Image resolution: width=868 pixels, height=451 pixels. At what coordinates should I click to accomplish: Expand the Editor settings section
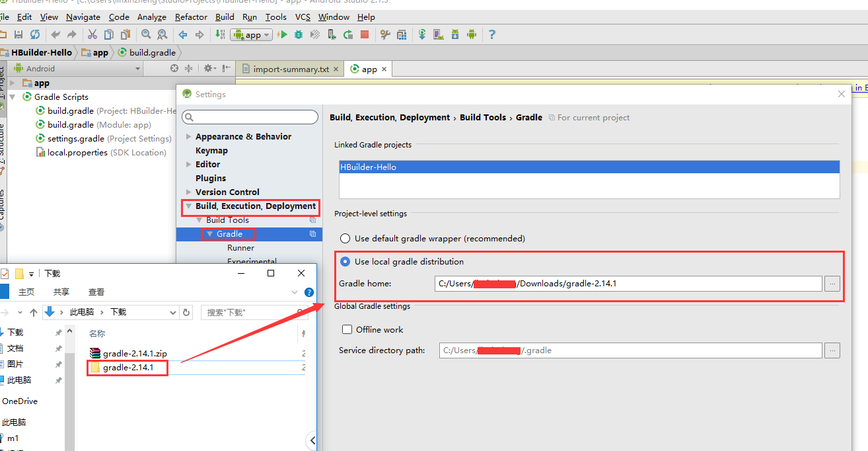point(189,165)
